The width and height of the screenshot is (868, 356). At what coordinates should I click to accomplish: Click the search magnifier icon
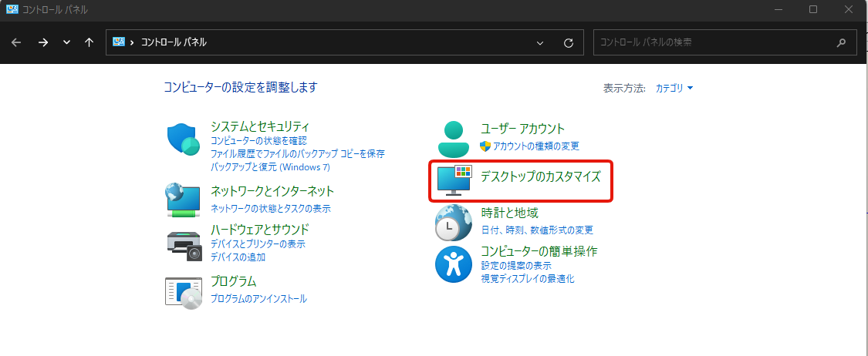tap(841, 43)
